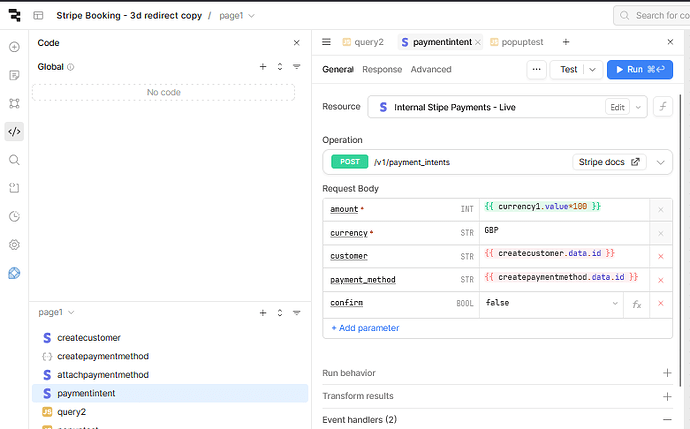The height and width of the screenshot is (429, 690).
Task: Open the confirm false dropdown
Action: click(x=613, y=303)
